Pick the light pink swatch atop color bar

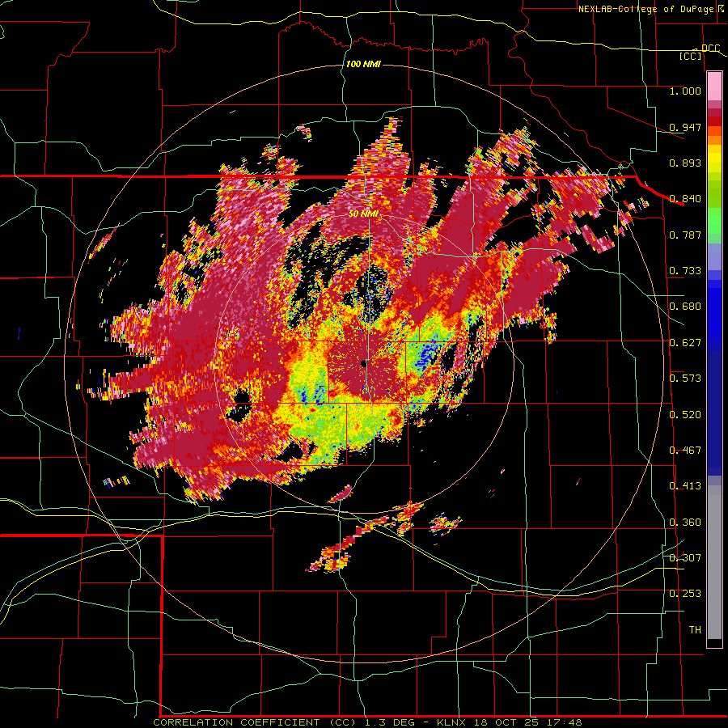click(x=714, y=87)
